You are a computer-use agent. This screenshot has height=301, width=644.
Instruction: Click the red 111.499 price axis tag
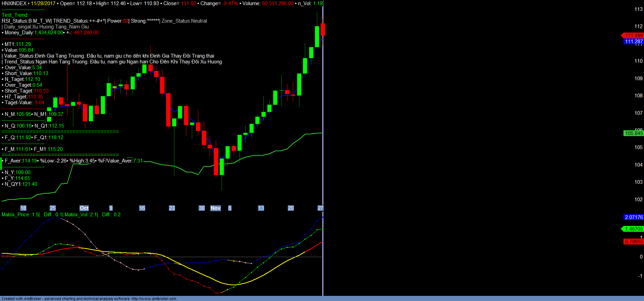point(632,36)
